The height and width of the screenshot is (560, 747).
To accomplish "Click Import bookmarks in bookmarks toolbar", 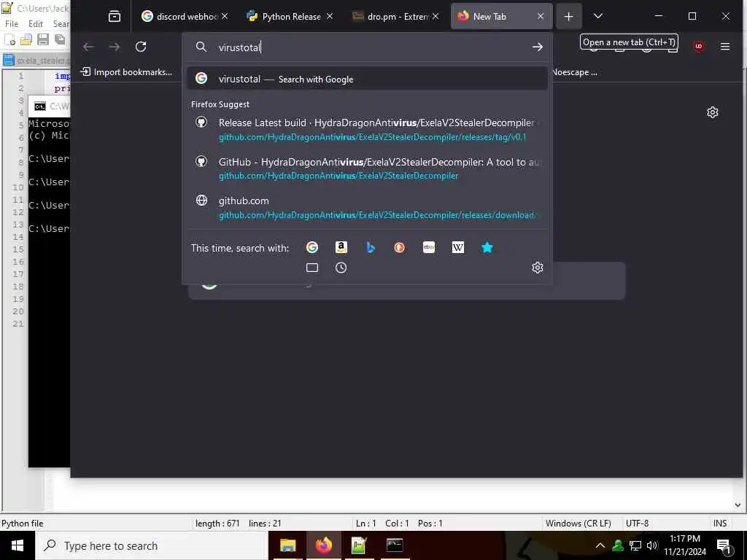I will pyautogui.click(x=126, y=72).
